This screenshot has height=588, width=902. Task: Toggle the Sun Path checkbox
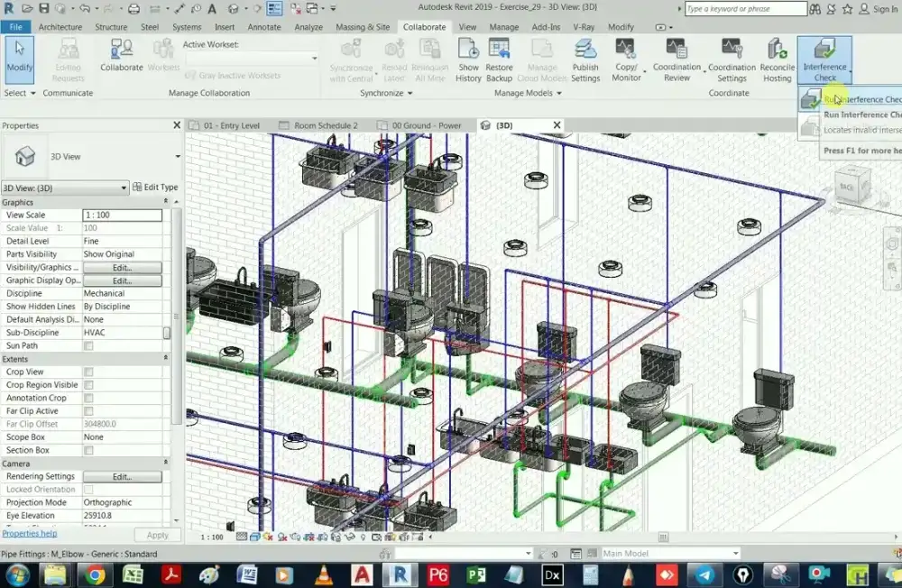[88, 345]
